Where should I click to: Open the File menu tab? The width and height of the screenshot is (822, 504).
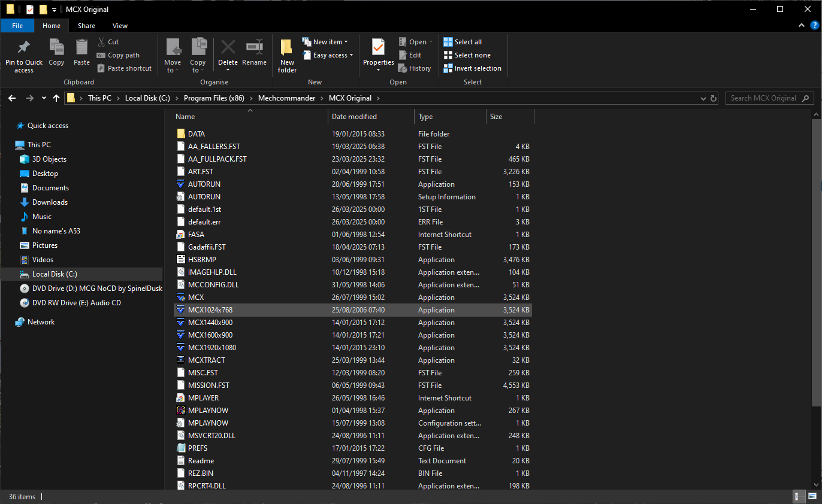(17, 26)
